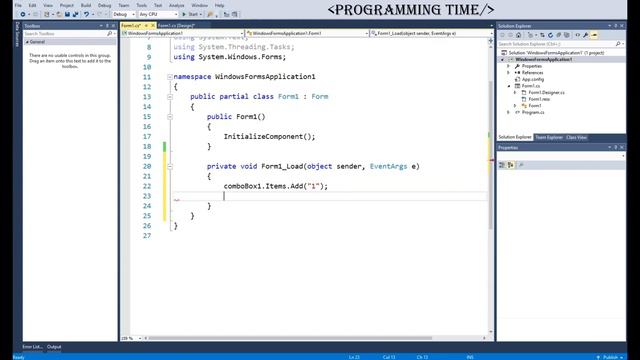Click the Undo toolbar icon
Screen dimensions: 640x360
86,14
